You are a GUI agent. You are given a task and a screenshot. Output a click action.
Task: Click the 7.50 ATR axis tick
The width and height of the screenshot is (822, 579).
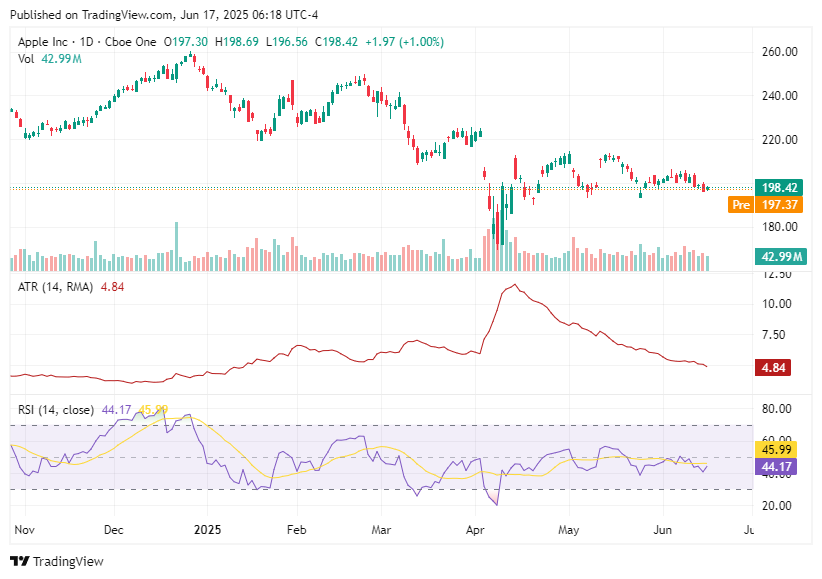(x=773, y=335)
